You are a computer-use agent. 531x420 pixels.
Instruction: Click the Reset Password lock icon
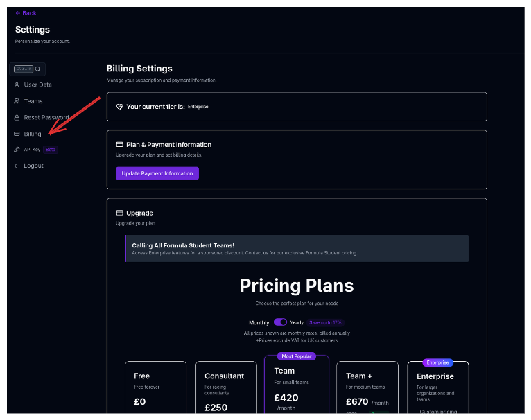point(17,117)
